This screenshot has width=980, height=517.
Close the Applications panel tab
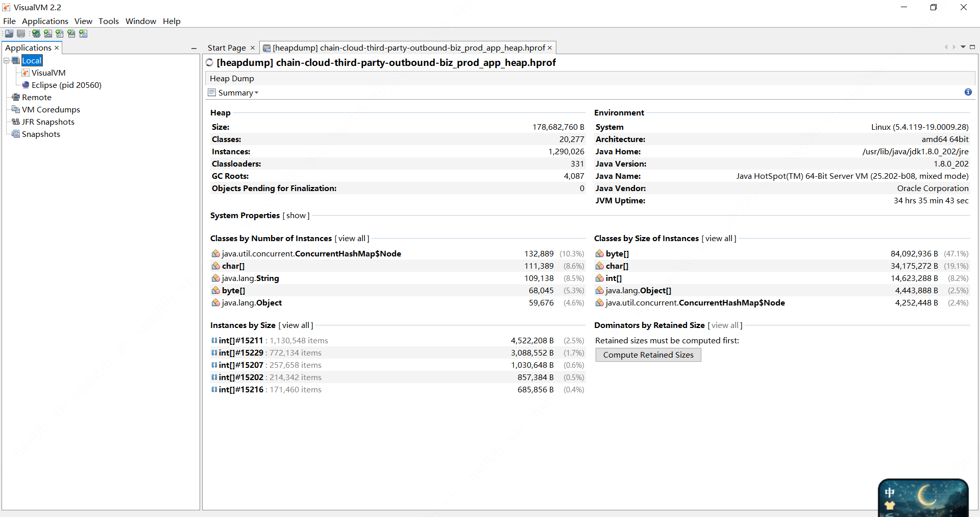57,48
